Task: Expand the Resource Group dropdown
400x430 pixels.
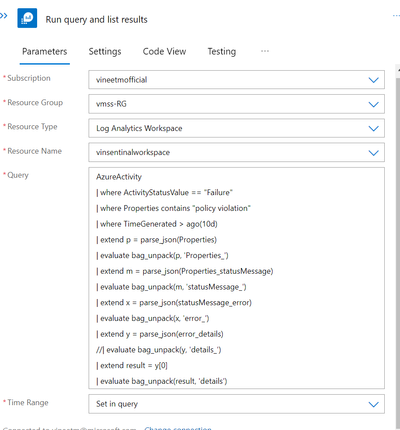Action: click(236, 104)
